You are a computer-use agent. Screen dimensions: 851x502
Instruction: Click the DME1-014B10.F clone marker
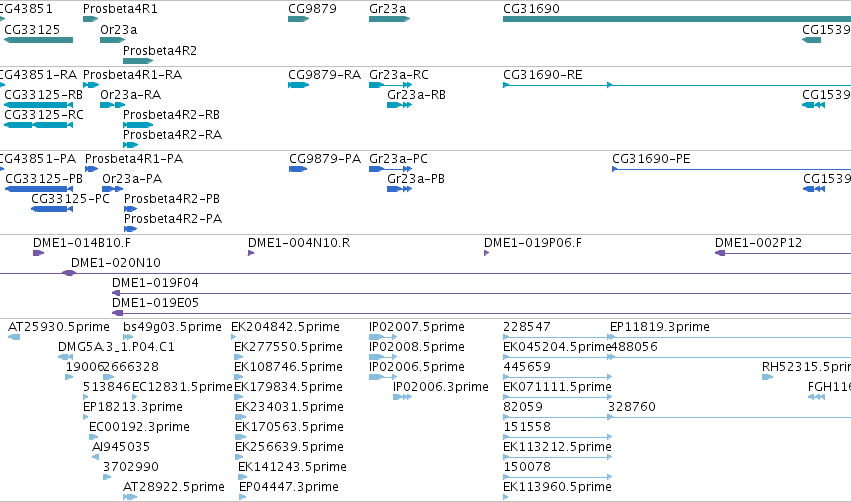tap(38, 253)
